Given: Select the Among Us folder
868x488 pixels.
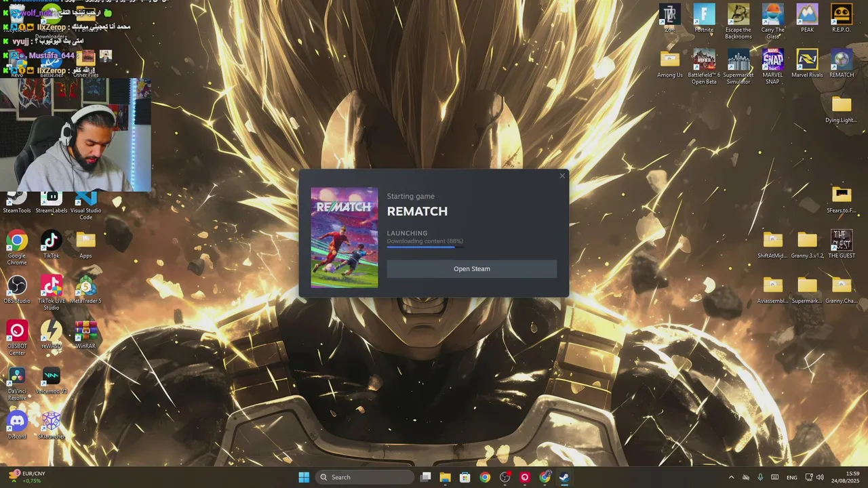Looking at the screenshot, I should (x=669, y=64).
